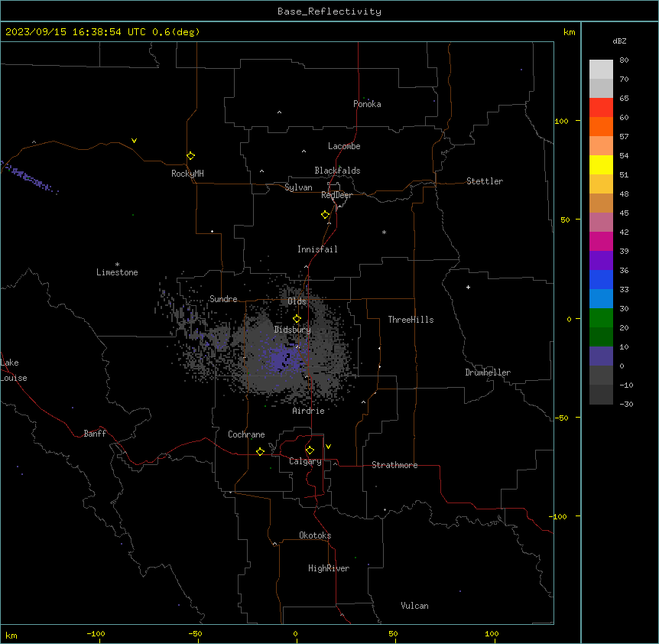Select the yellow 51-54 dBZ legend swatch
This screenshot has height=644, width=659.
(601, 164)
